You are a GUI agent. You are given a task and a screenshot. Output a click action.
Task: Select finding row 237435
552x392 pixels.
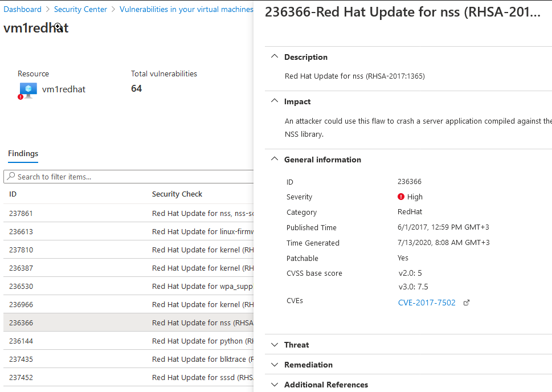pos(129,360)
